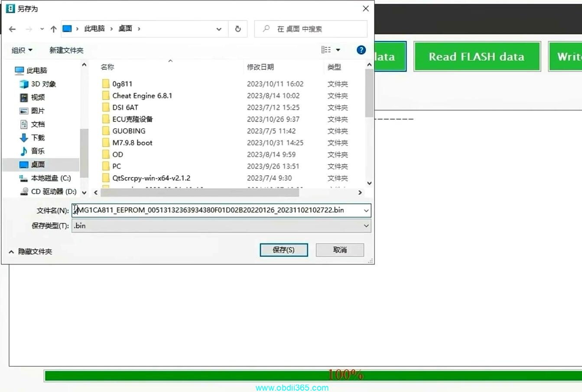Click the file list horizontal scrollbar
This screenshot has width=582, height=392.
[x=199, y=192]
